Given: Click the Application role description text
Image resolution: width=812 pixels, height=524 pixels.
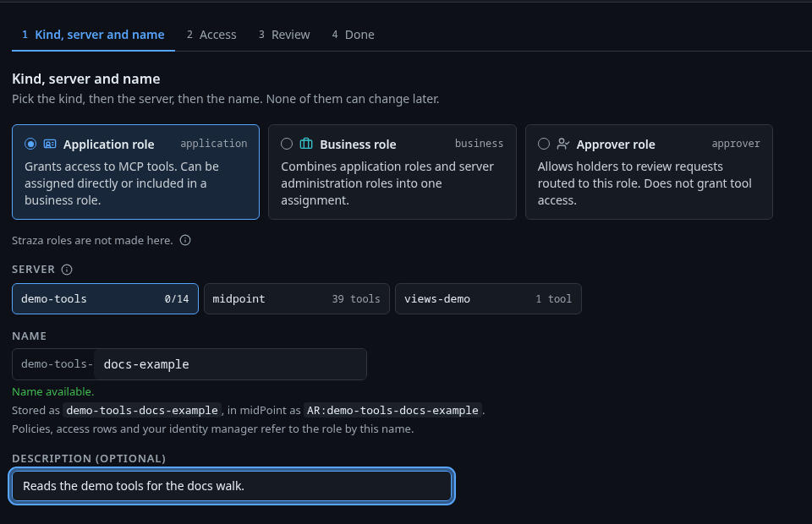Looking at the screenshot, I should (122, 183).
